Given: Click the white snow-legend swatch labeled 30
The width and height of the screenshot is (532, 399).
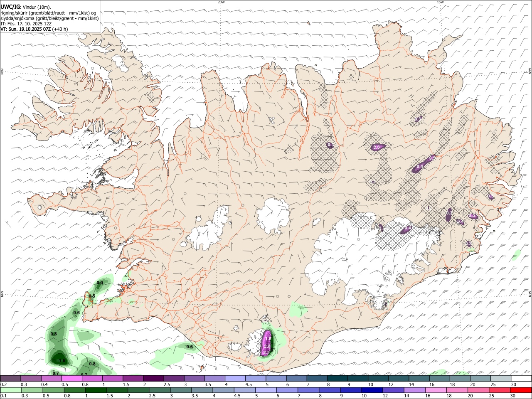Looking at the screenshot, I should (521, 378).
